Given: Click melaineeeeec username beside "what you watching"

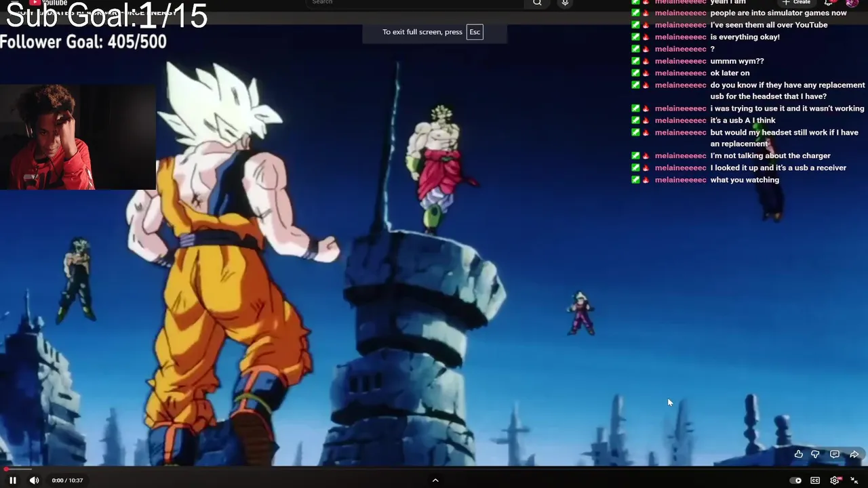Looking at the screenshot, I should coord(680,180).
